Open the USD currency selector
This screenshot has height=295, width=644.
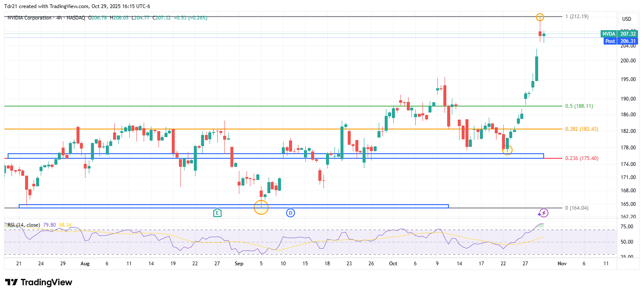pos(627,19)
